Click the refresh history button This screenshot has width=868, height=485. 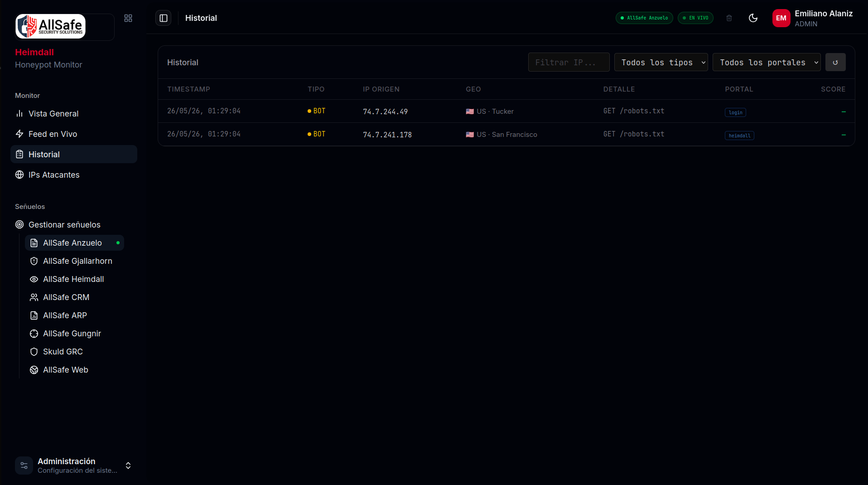835,63
